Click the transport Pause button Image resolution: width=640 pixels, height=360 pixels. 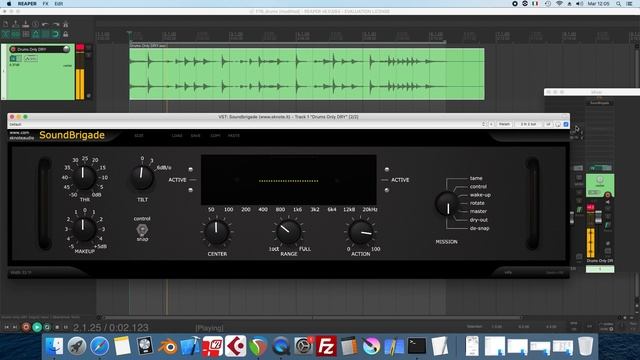tap(66, 327)
